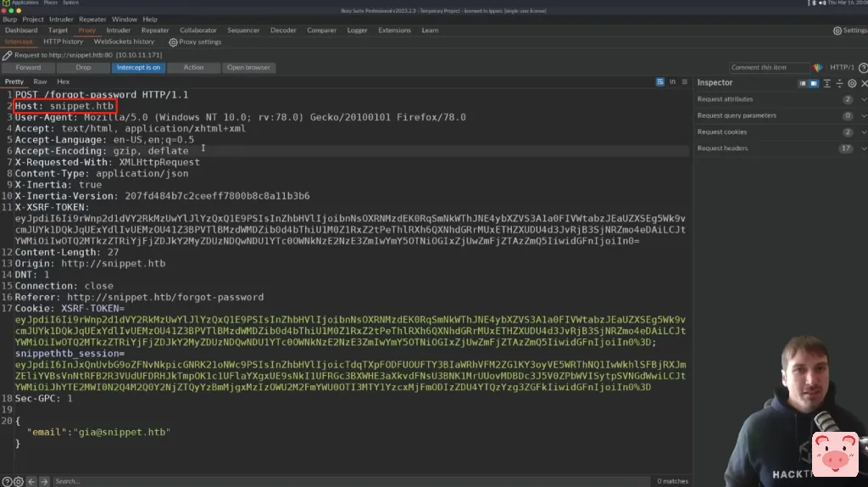
Task: Switch Inspector to the right-docked layout icon
Action: click(813, 83)
